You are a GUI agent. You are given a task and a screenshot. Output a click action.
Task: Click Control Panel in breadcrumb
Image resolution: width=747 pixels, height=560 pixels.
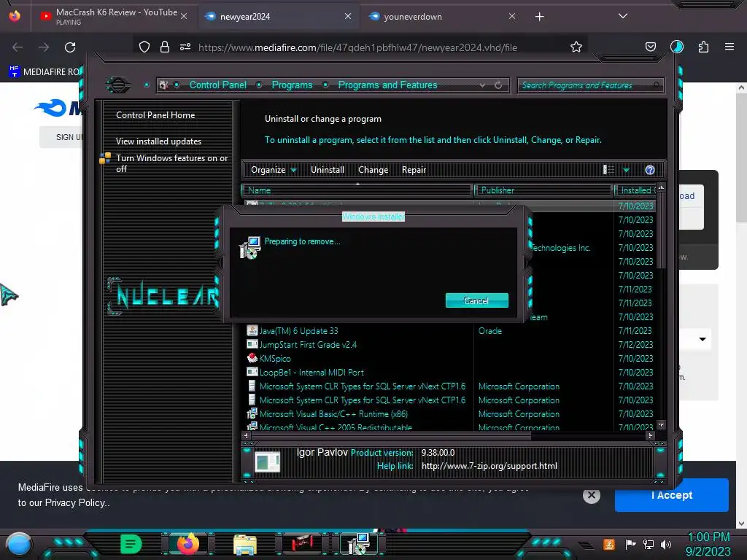pyautogui.click(x=218, y=85)
